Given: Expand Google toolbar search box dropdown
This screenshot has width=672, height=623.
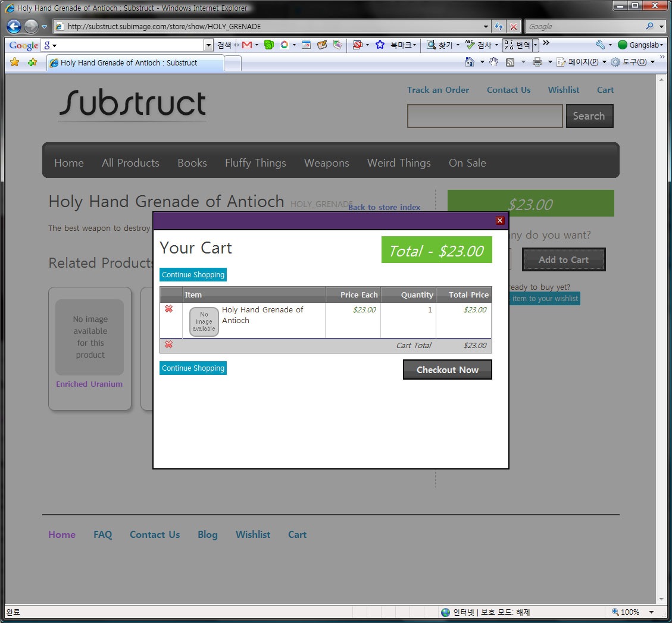Looking at the screenshot, I should (208, 45).
